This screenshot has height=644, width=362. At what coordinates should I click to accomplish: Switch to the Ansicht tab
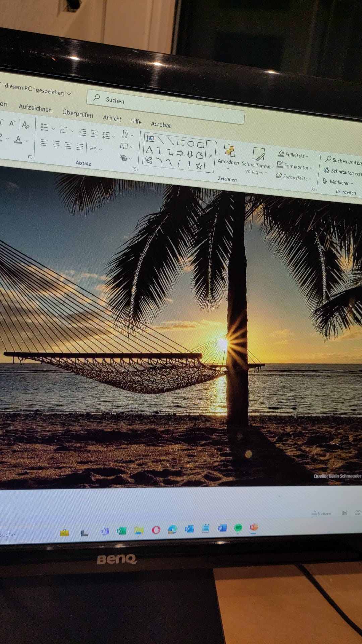(x=112, y=118)
